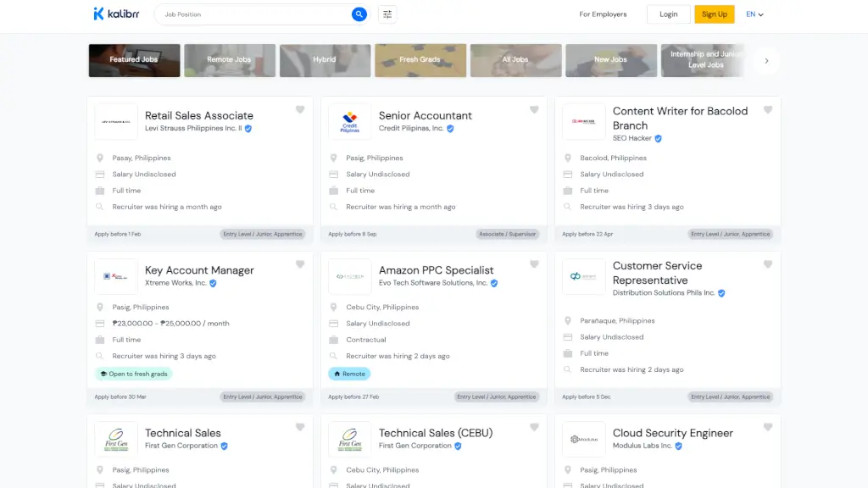Switch to the Fresh Grads category
Image resolution: width=868 pixels, height=488 pixels.
[x=420, y=60]
